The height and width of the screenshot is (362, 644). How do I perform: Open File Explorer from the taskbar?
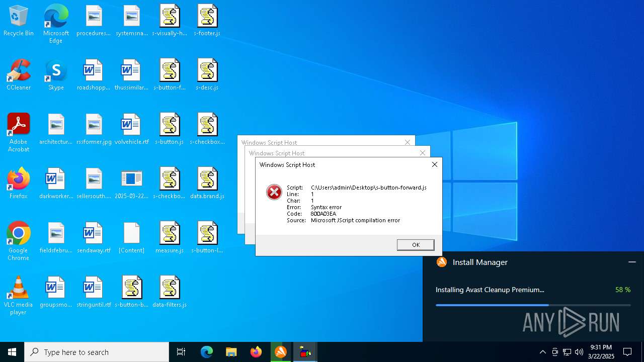[x=231, y=352]
